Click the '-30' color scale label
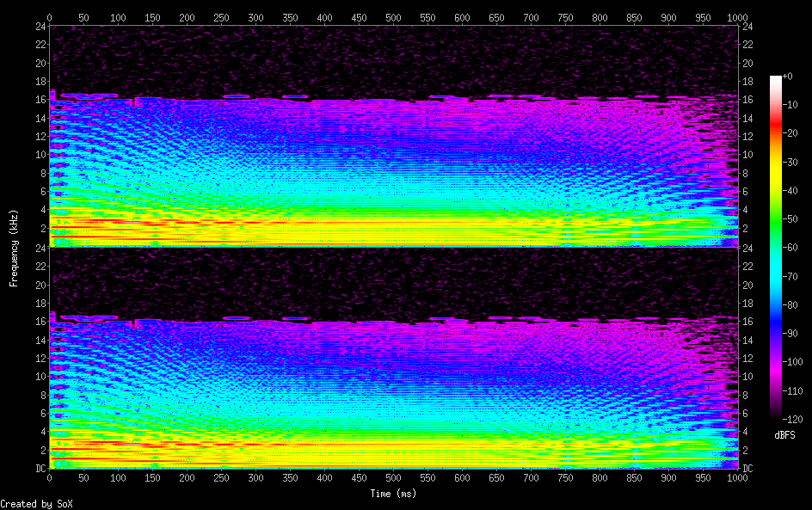This screenshot has width=812, height=510. click(x=790, y=162)
